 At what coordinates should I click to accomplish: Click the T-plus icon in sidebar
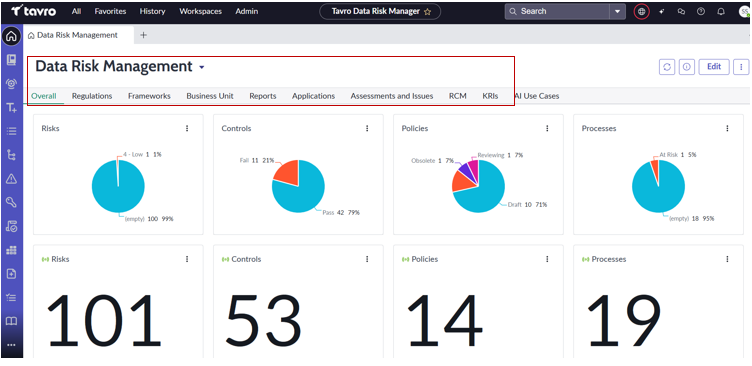pyautogui.click(x=12, y=108)
